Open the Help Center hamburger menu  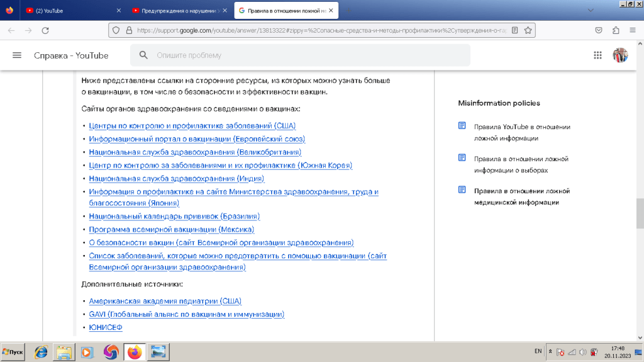tap(17, 55)
